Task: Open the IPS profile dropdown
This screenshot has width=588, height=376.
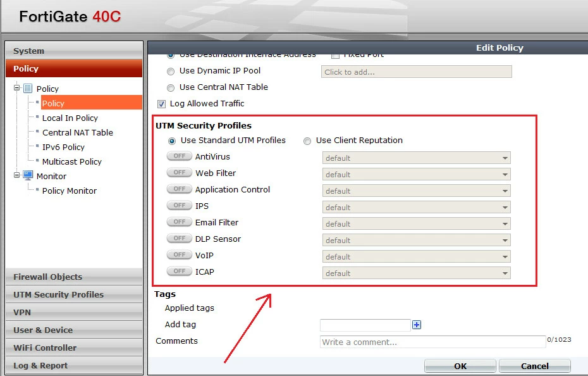Action: (x=416, y=208)
